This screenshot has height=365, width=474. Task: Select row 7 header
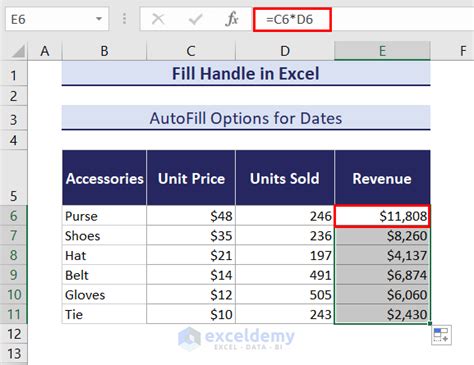pos(13,235)
